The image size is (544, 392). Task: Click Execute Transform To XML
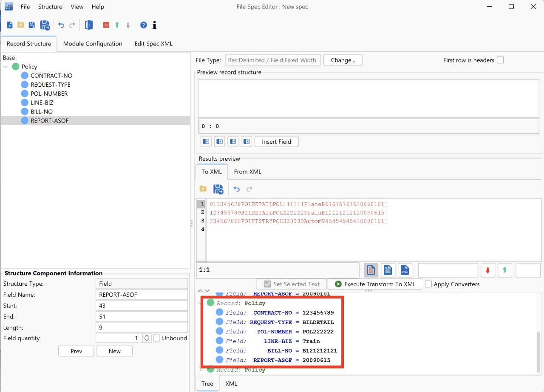(x=375, y=284)
